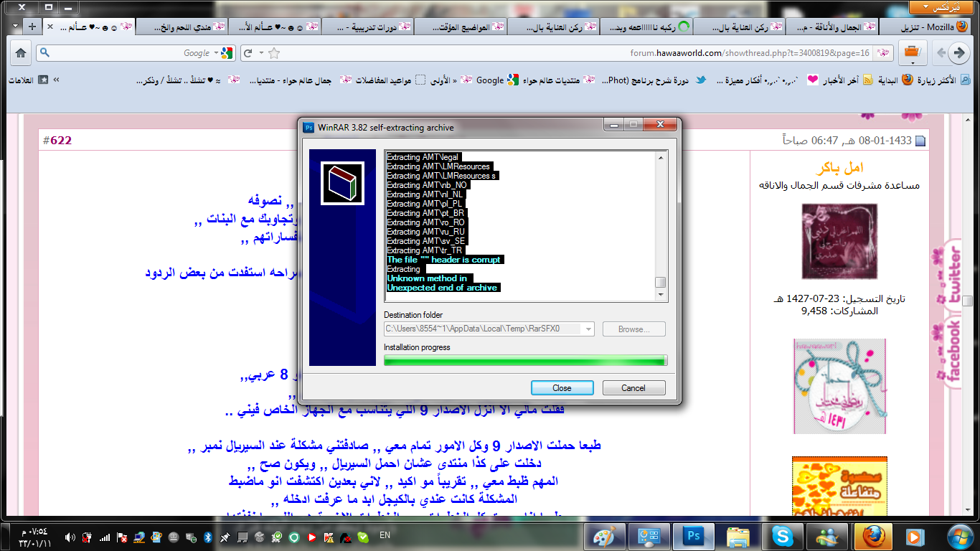This screenshot has height=551, width=980.
Task: Click the Bluetooth tray icon
Action: click(x=208, y=537)
